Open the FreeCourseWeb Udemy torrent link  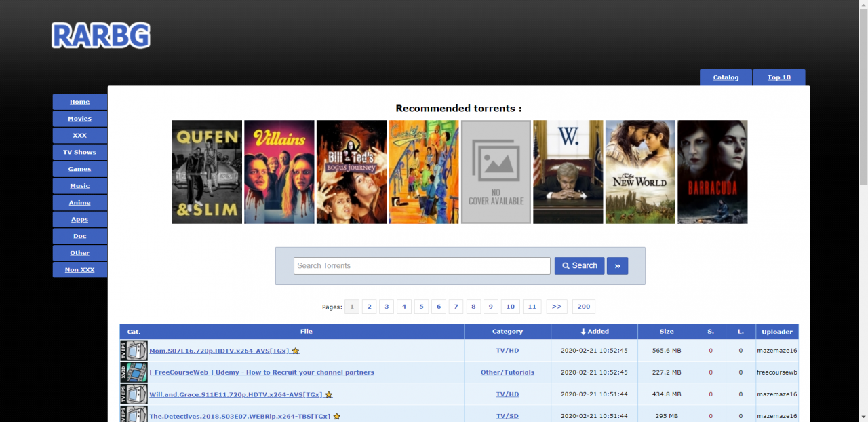click(262, 372)
